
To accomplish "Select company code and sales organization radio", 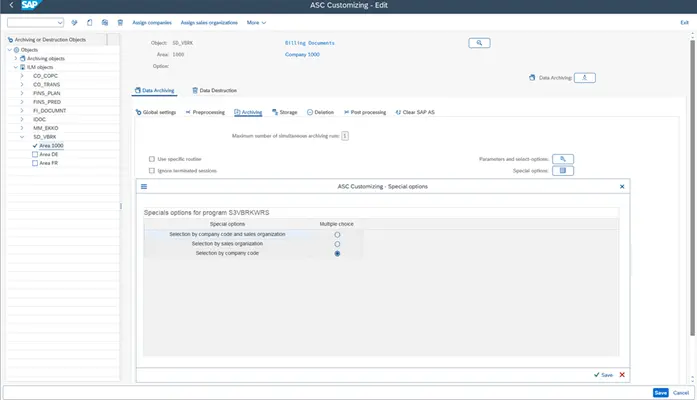I will tap(337, 235).
